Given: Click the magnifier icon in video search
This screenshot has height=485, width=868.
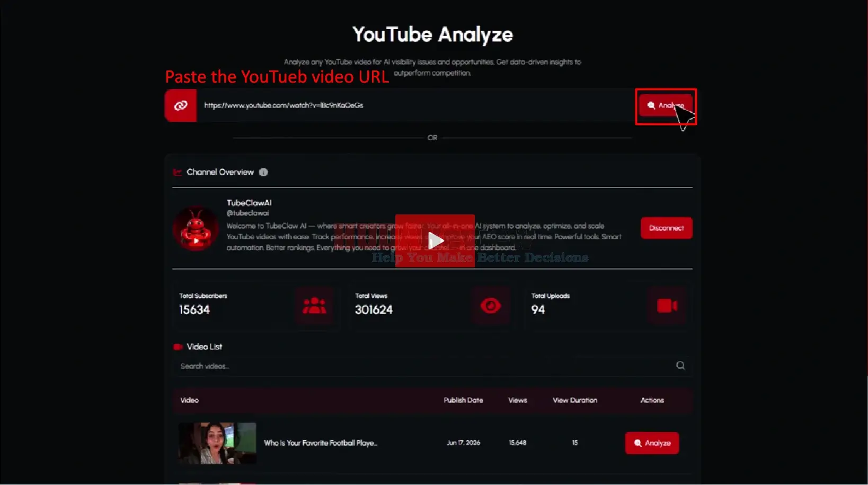Looking at the screenshot, I should point(680,365).
